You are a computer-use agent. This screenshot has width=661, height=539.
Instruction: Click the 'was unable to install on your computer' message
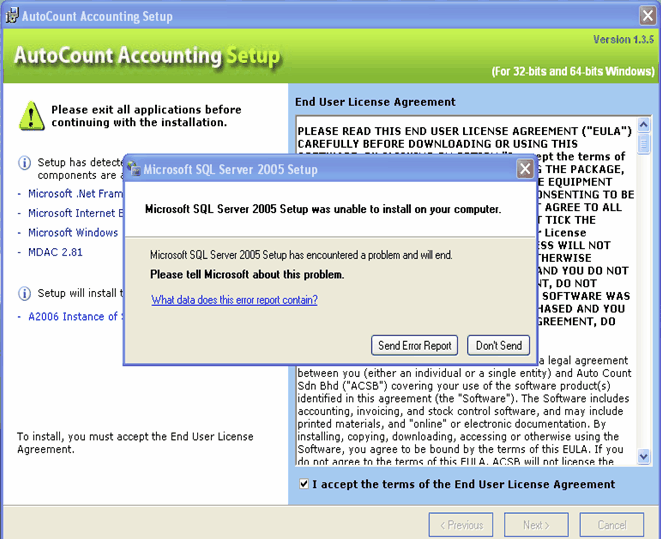pos(323,209)
